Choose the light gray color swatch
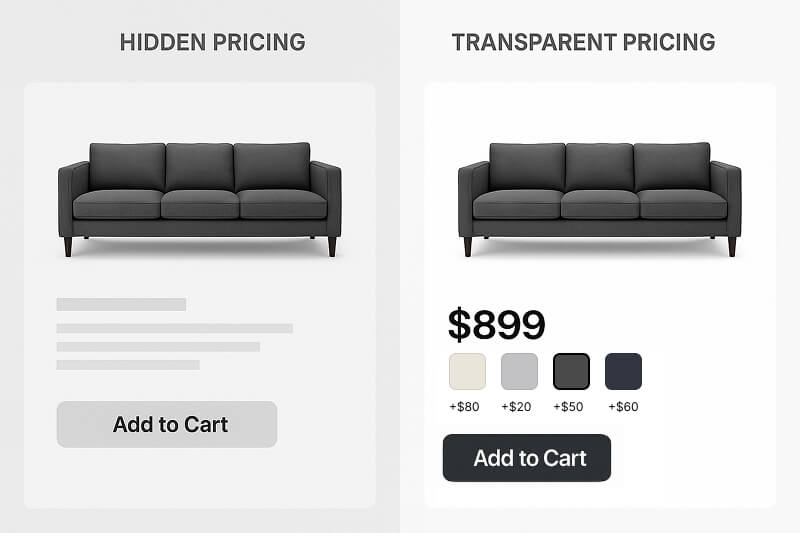The image size is (800, 533). point(519,371)
